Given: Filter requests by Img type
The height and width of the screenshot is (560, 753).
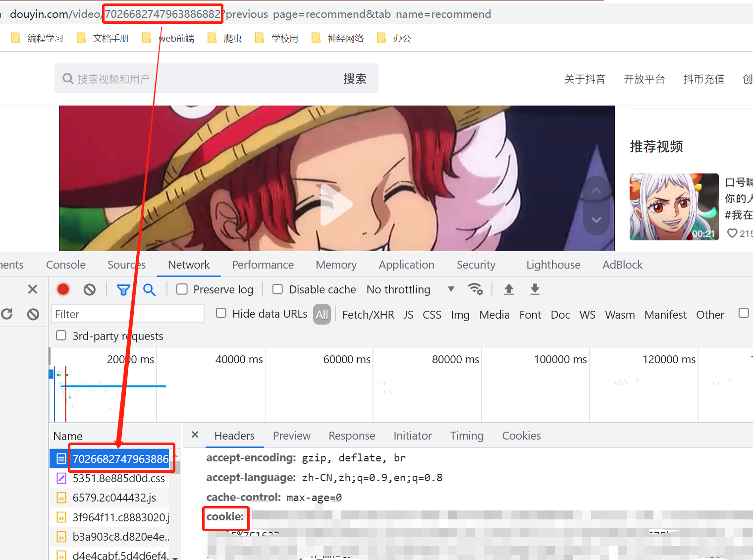Looking at the screenshot, I should point(460,315).
